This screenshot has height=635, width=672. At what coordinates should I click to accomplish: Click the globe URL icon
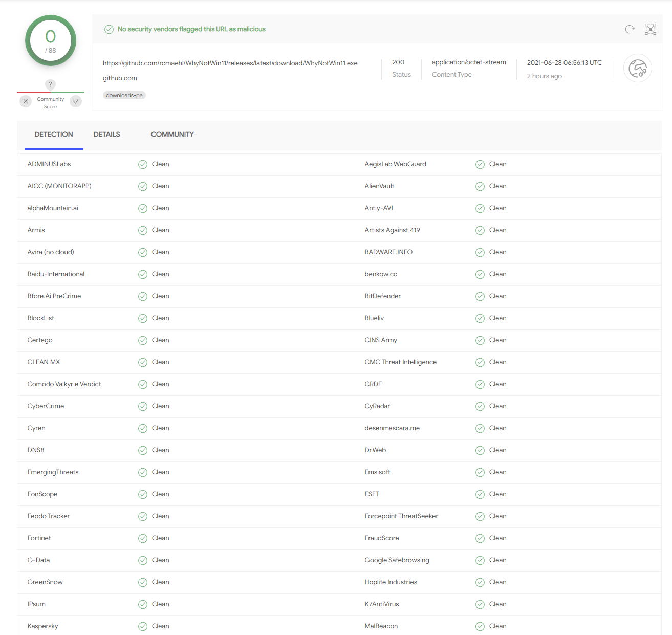[638, 68]
